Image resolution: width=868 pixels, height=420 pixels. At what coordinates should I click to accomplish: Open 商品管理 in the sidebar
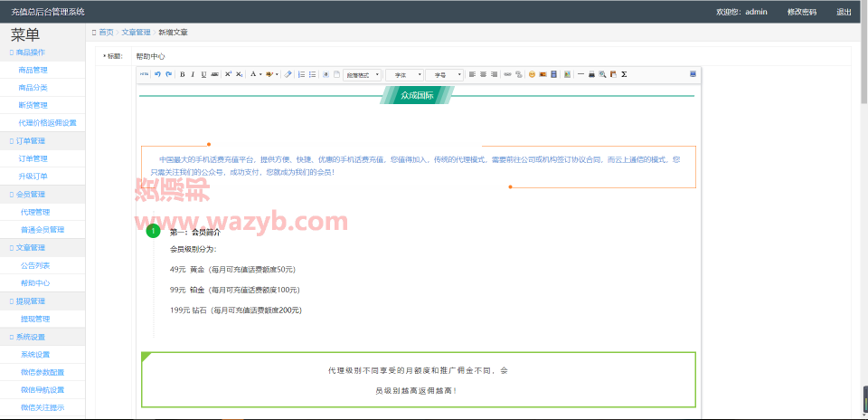coord(33,70)
